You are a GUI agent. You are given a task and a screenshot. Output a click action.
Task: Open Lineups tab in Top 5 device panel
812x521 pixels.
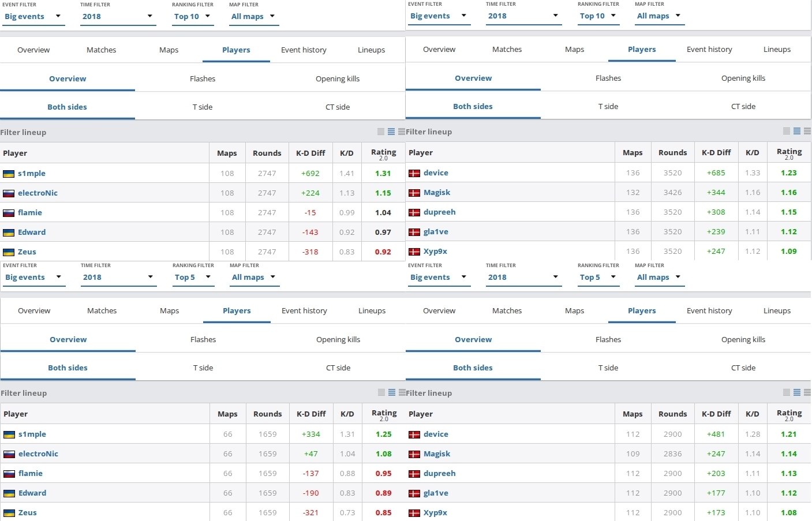[x=777, y=311]
